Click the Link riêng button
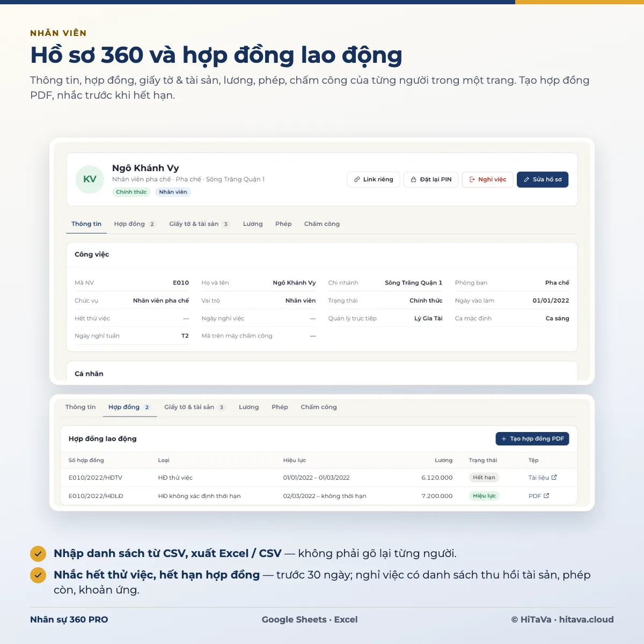644x644 pixels. (x=374, y=180)
